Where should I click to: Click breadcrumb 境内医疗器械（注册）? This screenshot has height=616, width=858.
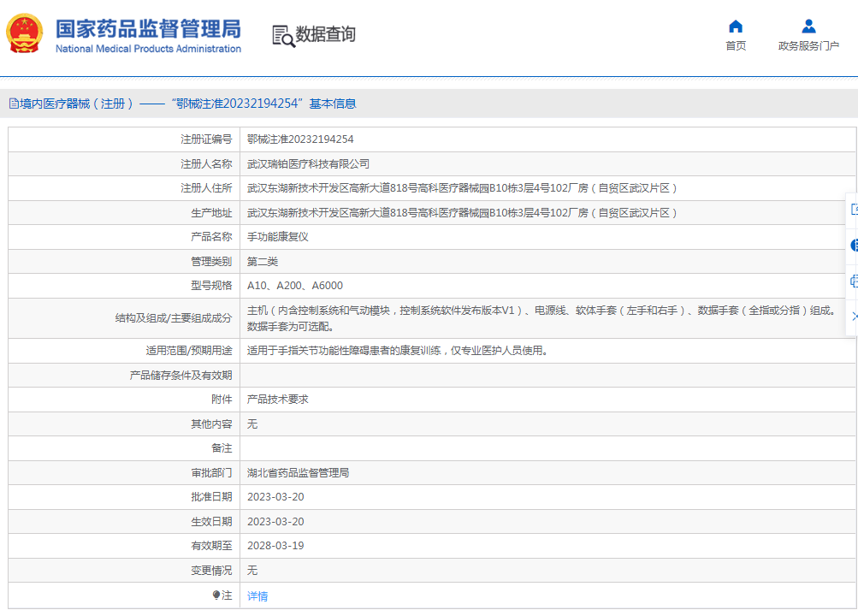pyautogui.click(x=77, y=104)
